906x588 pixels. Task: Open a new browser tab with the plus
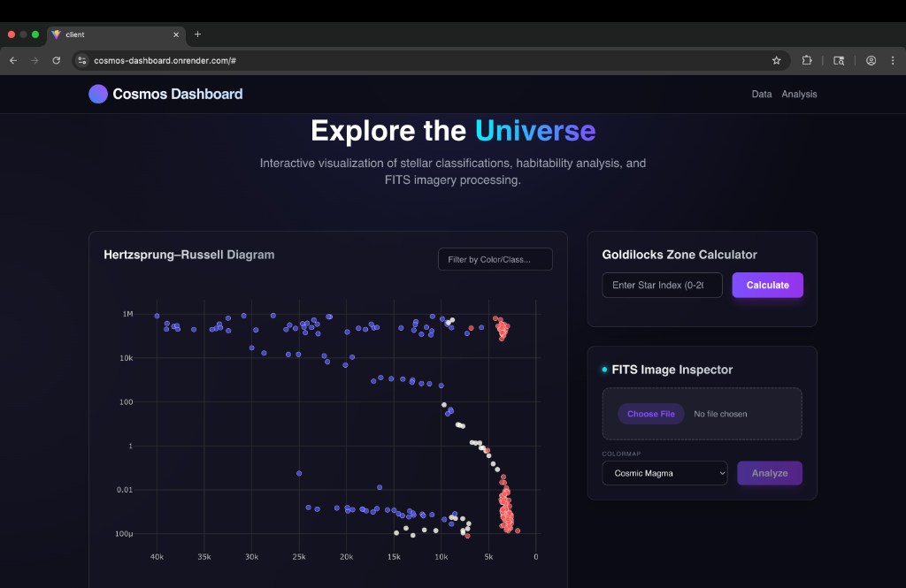coord(197,34)
